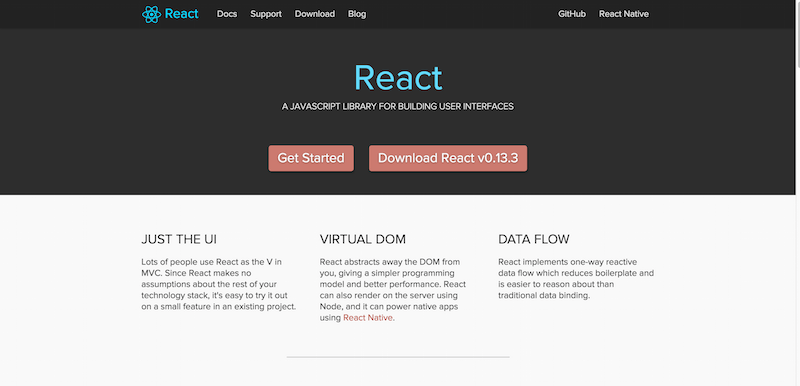Click the Get Started button
The image size is (800, 386).
[x=311, y=158]
